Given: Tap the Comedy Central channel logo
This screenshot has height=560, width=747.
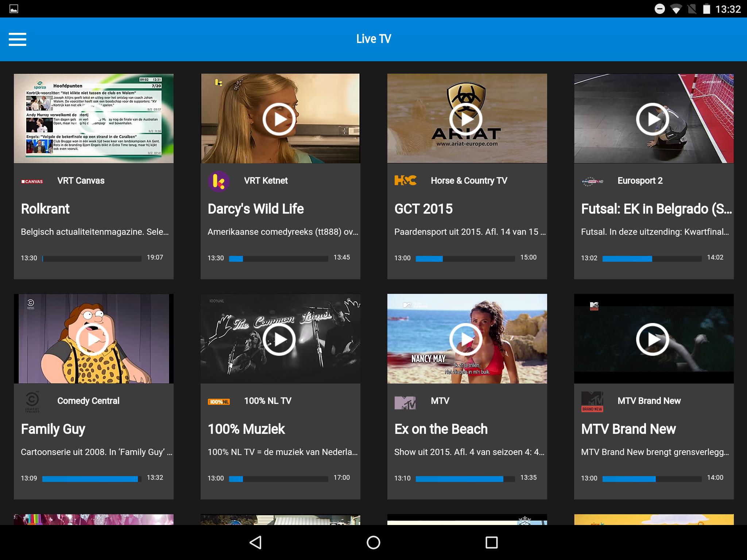Looking at the screenshot, I should [x=32, y=401].
